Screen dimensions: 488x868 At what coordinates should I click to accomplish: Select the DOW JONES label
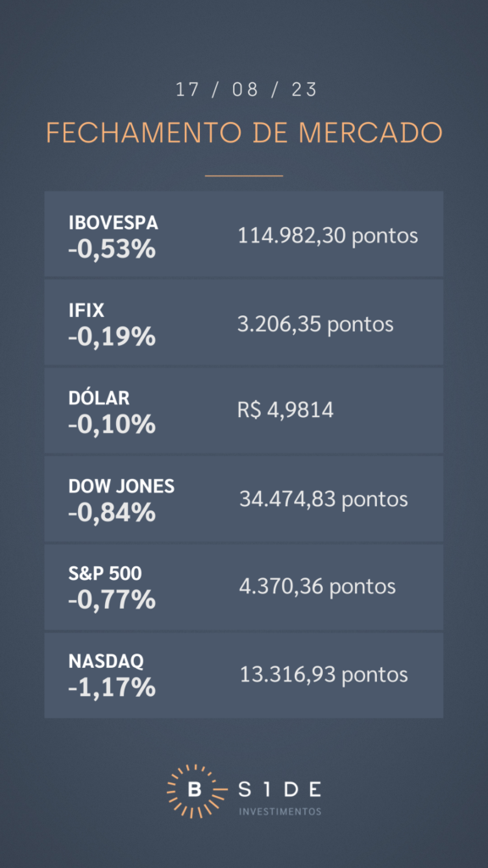[x=122, y=486]
